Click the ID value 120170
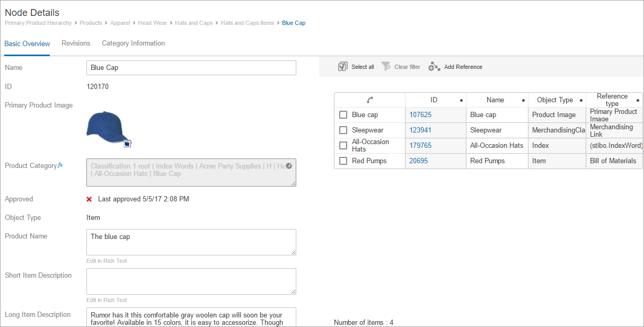The height and width of the screenshot is (327, 644). [98, 86]
